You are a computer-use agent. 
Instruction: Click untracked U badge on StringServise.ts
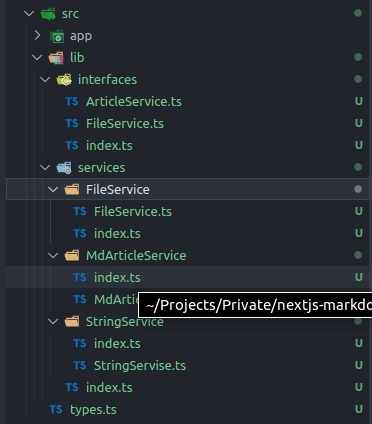coord(359,365)
